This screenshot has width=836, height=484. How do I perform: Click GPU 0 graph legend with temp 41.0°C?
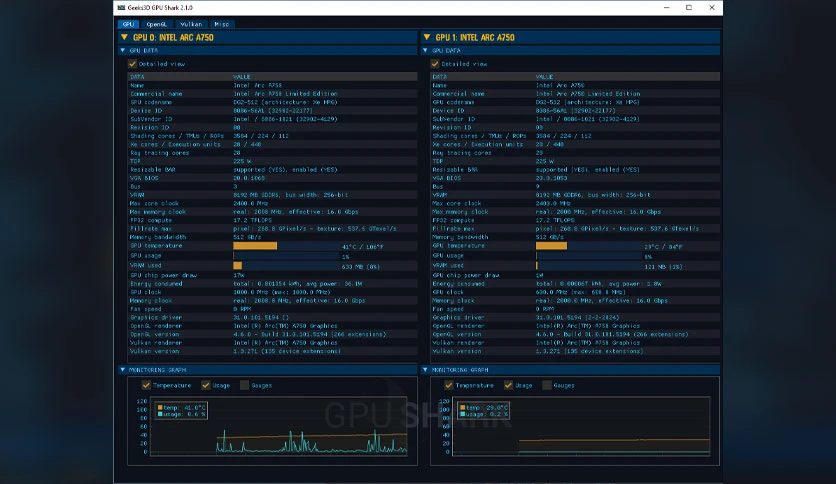tap(181, 410)
